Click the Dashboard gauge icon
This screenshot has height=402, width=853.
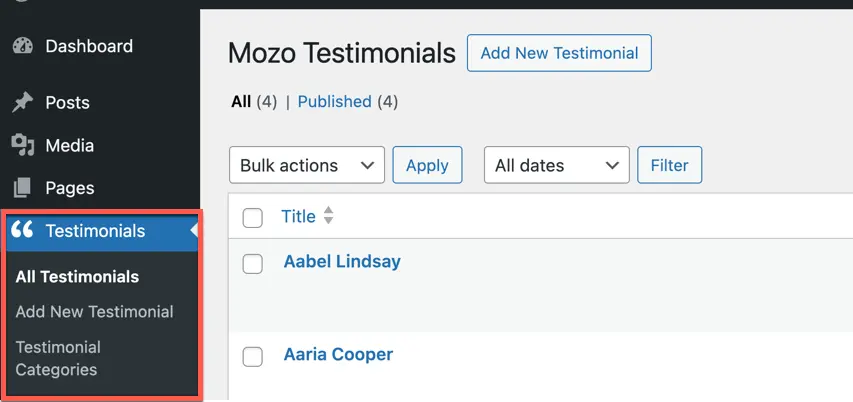(x=22, y=46)
